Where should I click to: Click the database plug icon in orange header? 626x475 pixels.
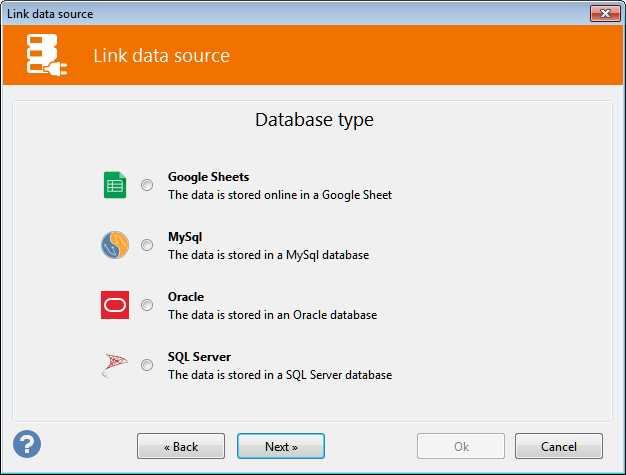point(46,55)
